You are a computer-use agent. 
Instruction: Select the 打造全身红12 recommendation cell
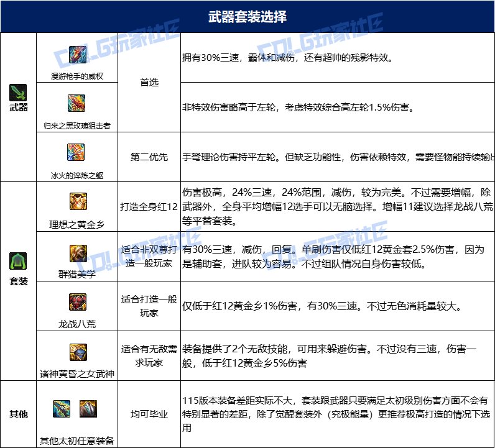pos(149,206)
